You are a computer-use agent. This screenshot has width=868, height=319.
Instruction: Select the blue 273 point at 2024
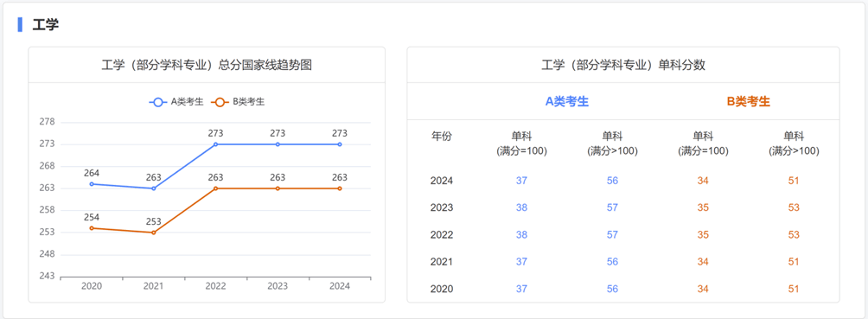click(x=340, y=144)
